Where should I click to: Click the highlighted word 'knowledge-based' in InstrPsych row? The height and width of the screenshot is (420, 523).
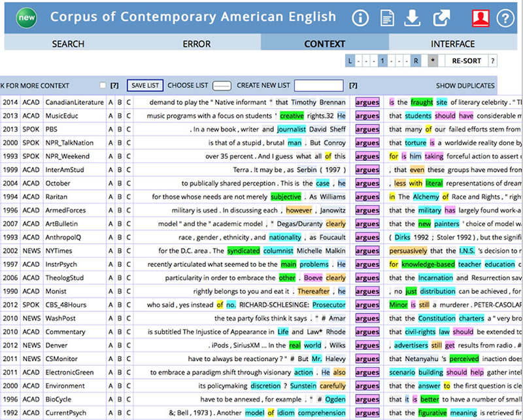point(428,264)
